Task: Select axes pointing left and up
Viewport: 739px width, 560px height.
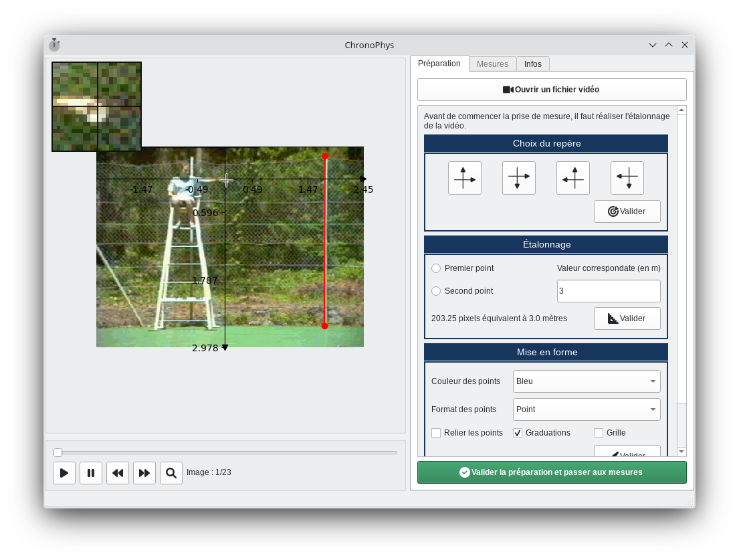Action: point(572,178)
